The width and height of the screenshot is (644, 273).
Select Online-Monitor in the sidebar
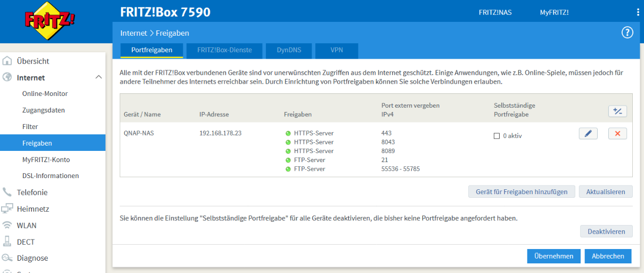(45, 94)
